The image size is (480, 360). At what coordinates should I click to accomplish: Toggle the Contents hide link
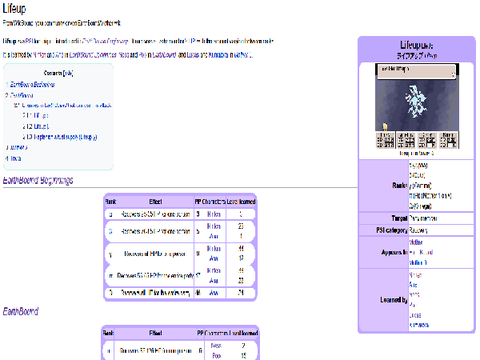pos(68,73)
